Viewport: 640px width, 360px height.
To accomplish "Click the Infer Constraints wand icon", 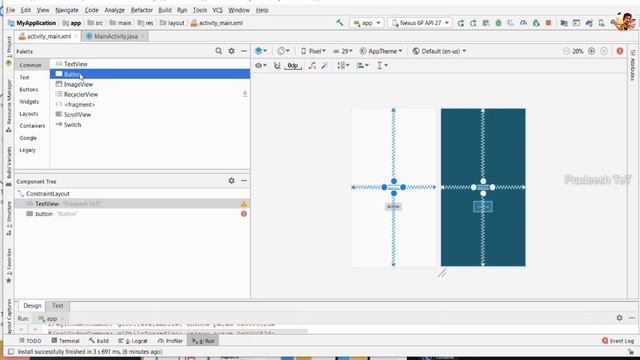I will point(325,65).
